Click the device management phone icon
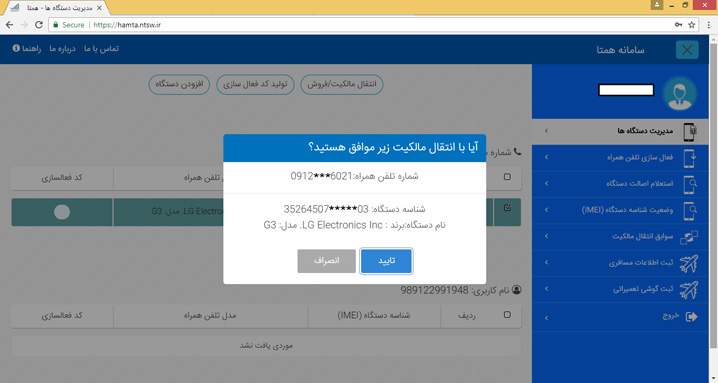718x383 pixels. point(690,131)
